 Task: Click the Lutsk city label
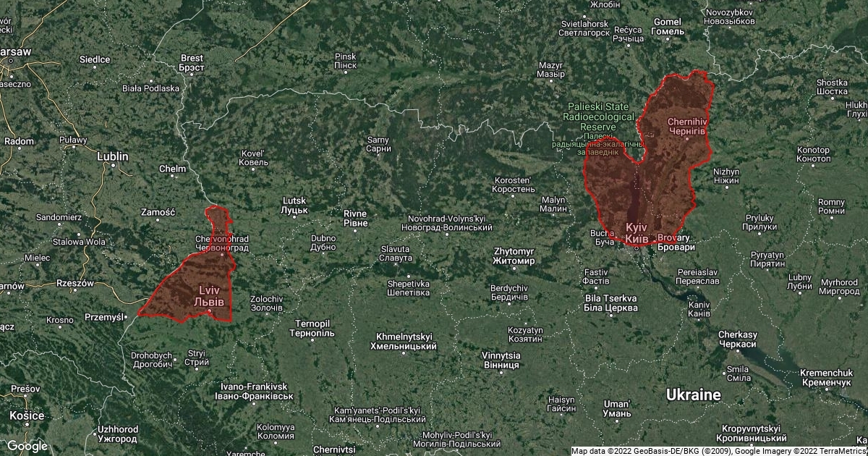(x=294, y=205)
